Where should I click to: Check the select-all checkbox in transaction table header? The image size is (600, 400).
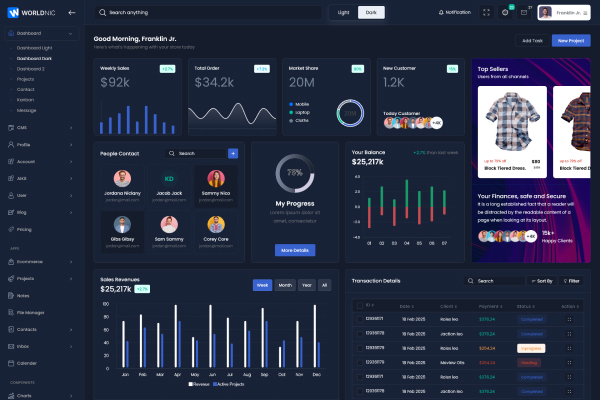pyautogui.click(x=360, y=304)
